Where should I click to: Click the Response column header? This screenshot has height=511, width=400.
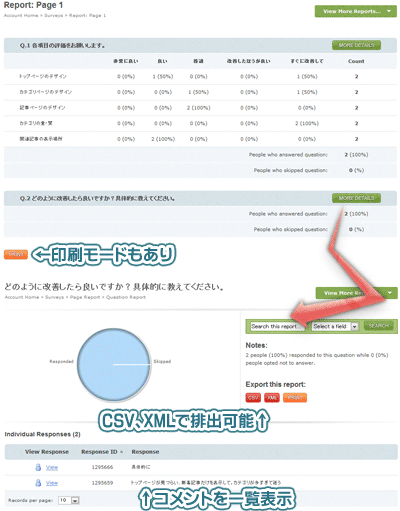click(x=145, y=452)
